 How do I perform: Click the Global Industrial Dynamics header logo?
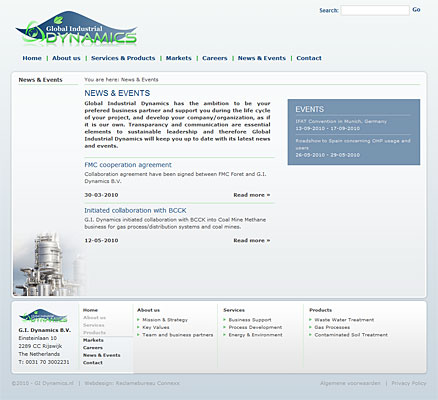pyautogui.click(x=76, y=29)
